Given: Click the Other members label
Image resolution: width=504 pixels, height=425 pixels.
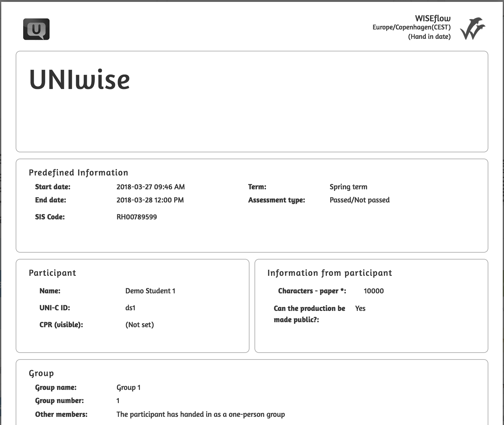Looking at the screenshot, I should click(x=61, y=414).
